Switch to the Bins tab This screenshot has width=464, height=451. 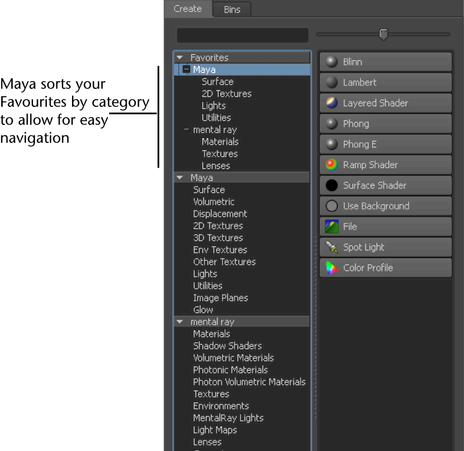(x=232, y=9)
